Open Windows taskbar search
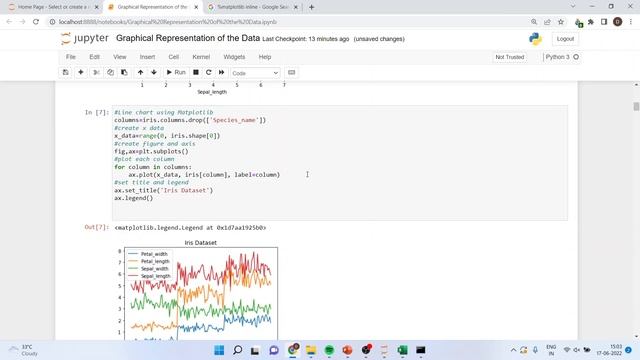This screenshot has width=640, height=360. 238,350
